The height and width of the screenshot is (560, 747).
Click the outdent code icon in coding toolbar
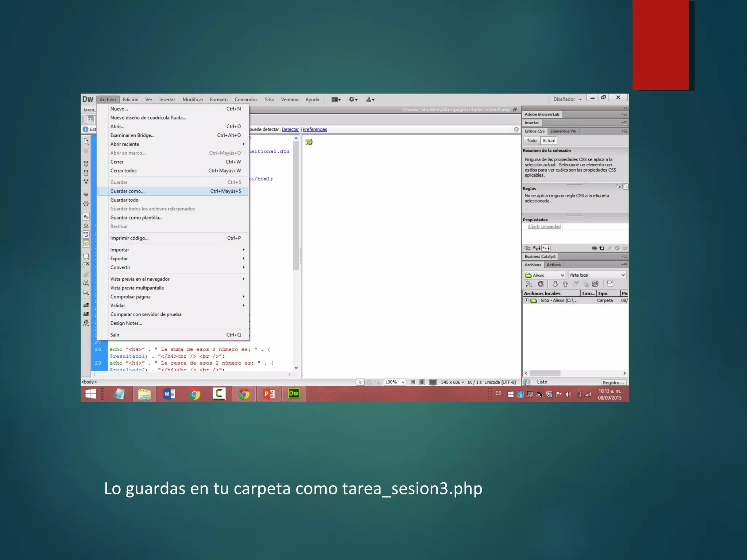click(x=86, y=314)
